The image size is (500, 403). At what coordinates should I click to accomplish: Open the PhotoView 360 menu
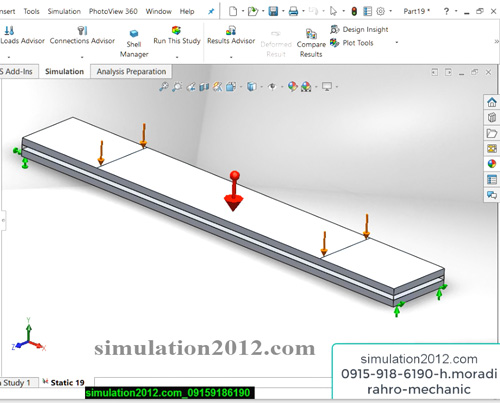pyautogui.click(x=113, y=11)
